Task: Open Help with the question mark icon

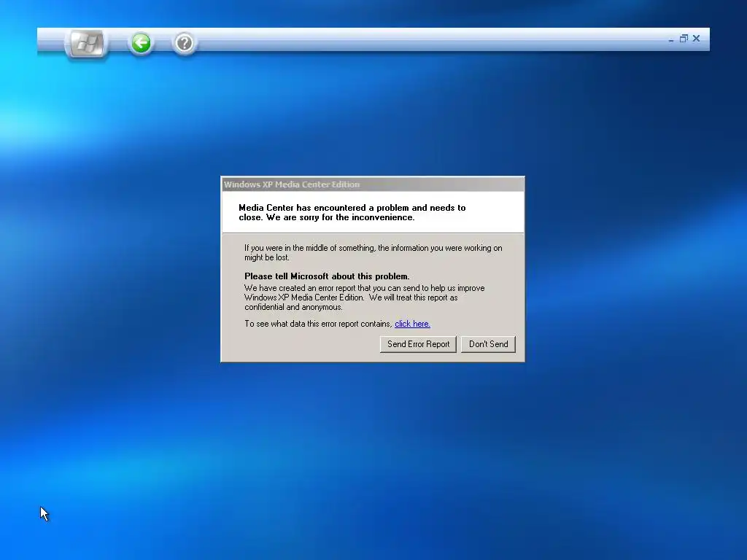Action: 184,43
